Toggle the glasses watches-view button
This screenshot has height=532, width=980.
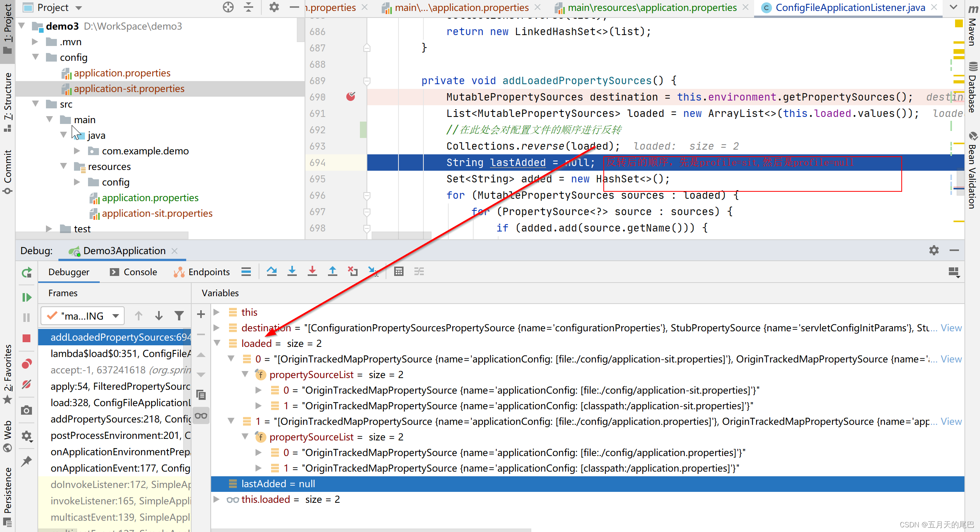(x=201, y=415)
